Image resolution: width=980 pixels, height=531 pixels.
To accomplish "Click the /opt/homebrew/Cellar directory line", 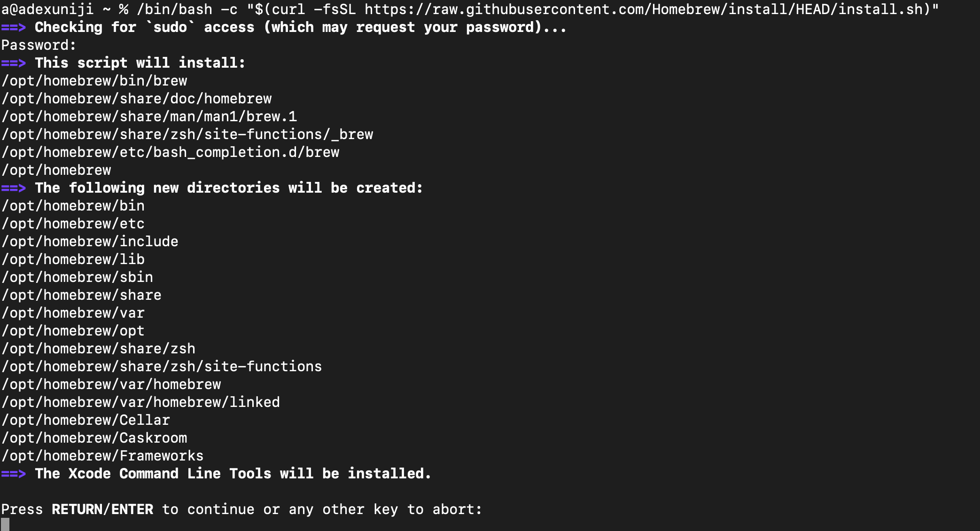I will coord(86,420).
